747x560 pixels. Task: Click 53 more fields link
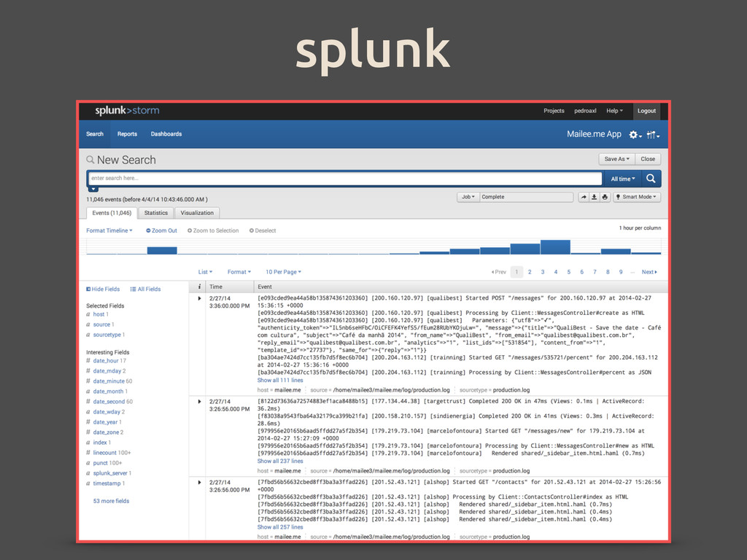[111, 501]
